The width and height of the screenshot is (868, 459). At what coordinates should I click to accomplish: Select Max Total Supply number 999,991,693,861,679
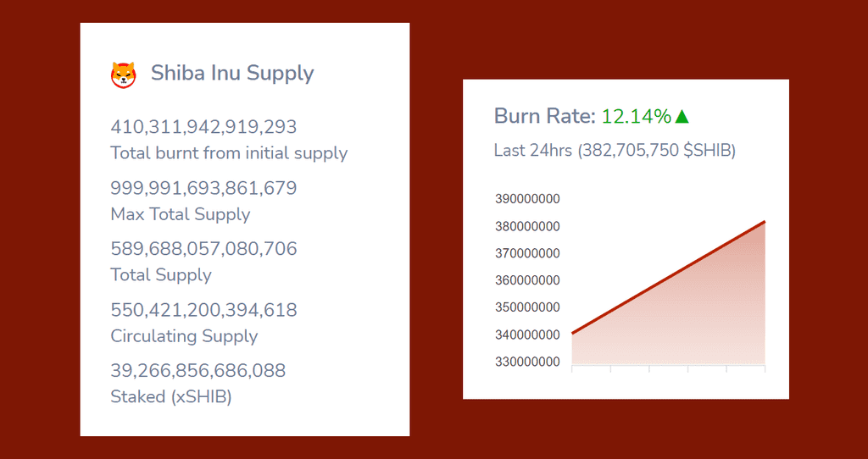[203, 188]
